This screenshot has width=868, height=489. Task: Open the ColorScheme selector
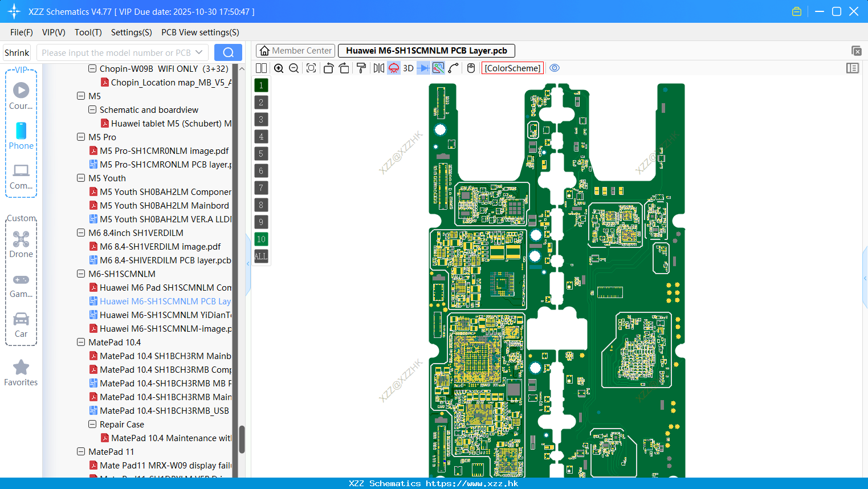point(512,68)
